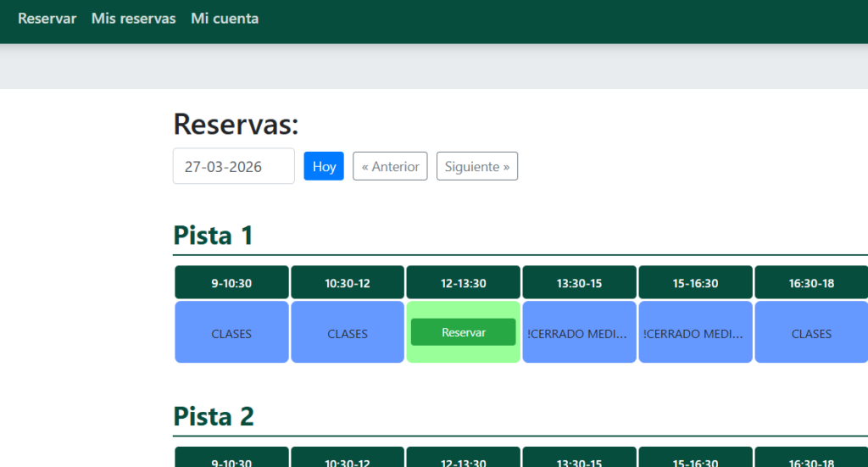
Task: Open Mi cuenta in the navbar
Action: click(225, 19)
